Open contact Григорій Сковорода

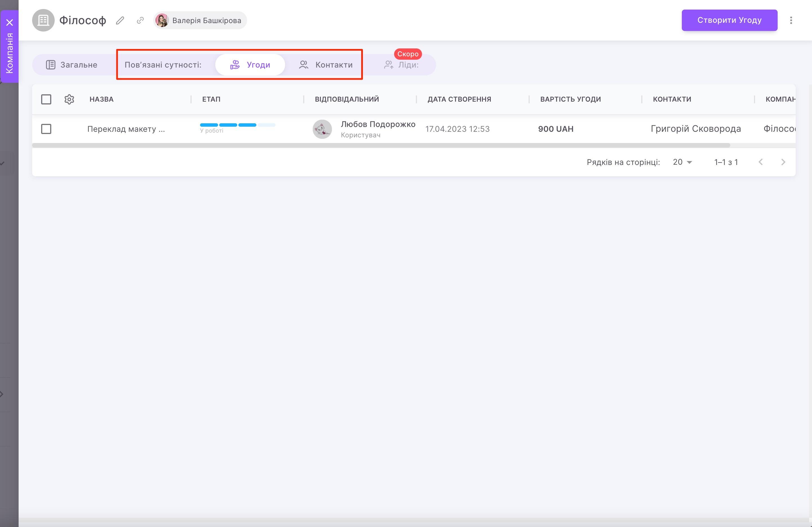tap(696, 129)
